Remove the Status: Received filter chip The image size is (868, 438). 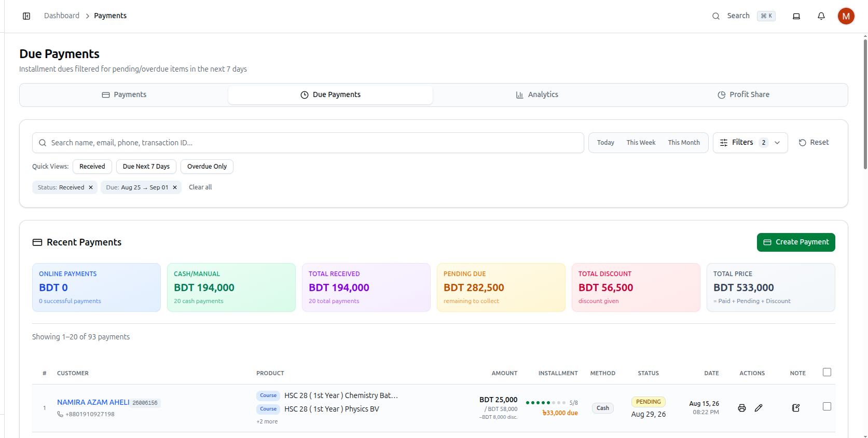[x=91, y=187]
